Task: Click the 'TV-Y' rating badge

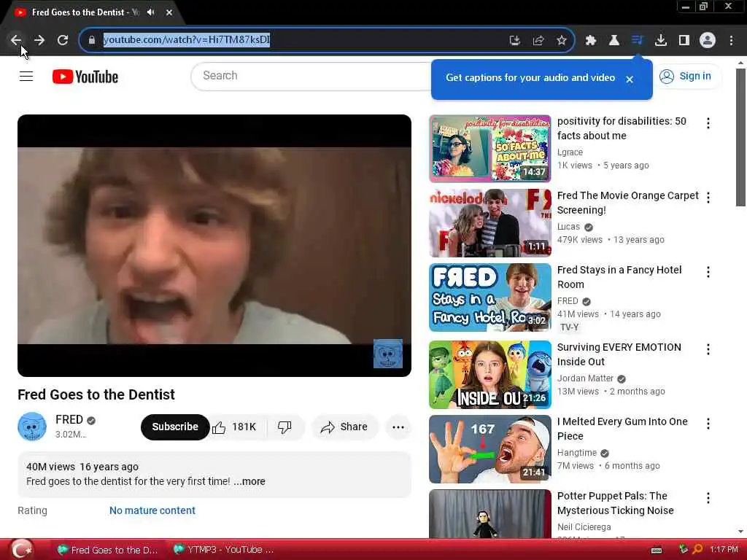Action: tap(569, 327)
